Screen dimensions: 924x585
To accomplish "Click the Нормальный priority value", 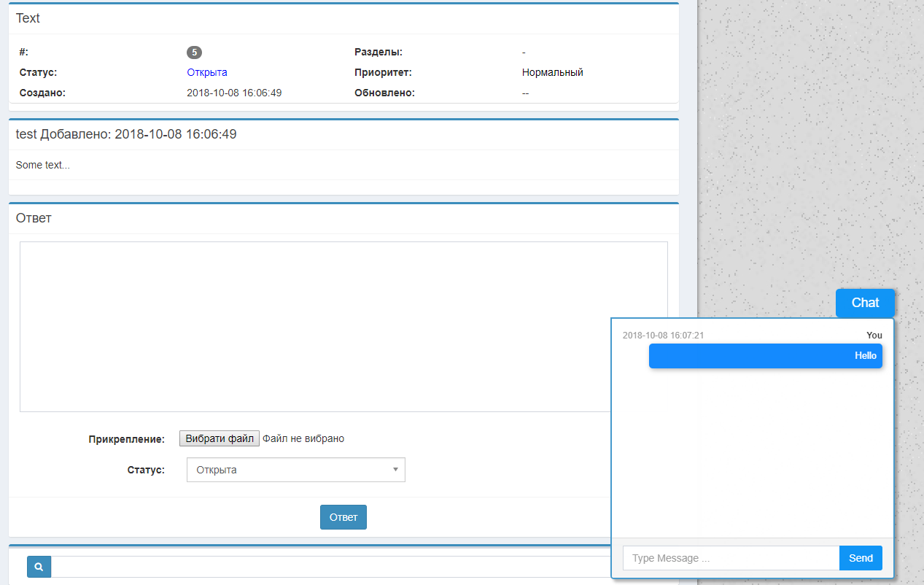I will point(552,72).
